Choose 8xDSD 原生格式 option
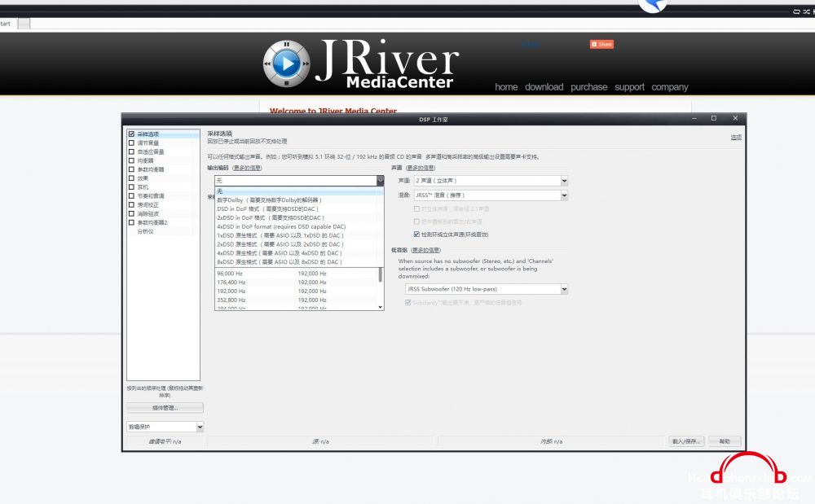Viewport: 815px width, 504px height. click(299, 261)
